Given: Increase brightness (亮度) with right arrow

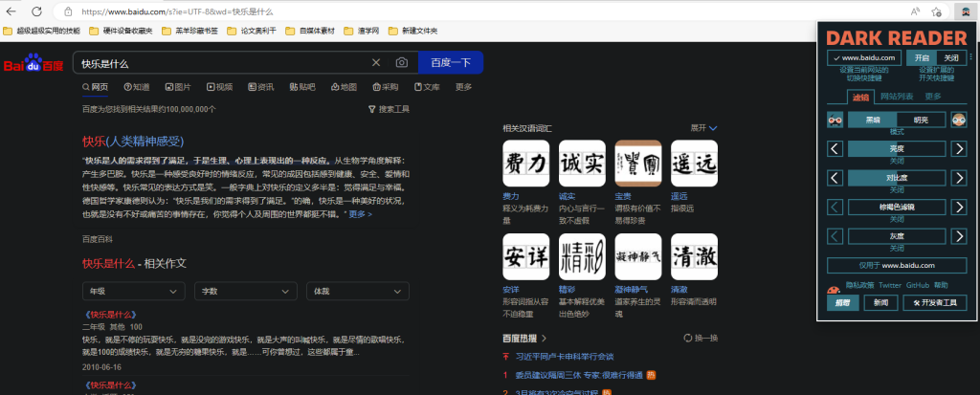Looking at the screenshot, I should [x=959, y=149].
